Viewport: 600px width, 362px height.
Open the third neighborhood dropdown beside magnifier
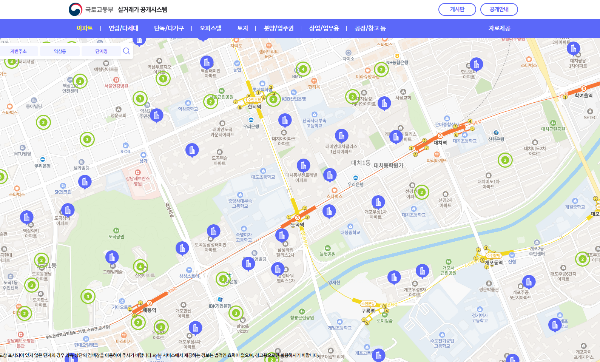(101, 51)
